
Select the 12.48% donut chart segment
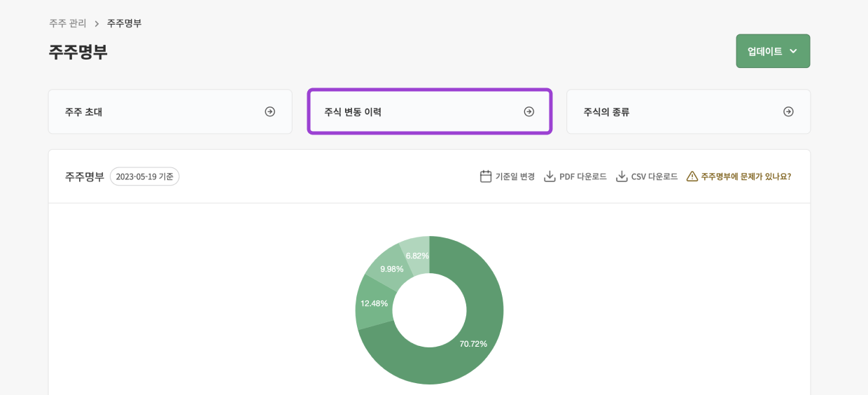tap(374, 303)
